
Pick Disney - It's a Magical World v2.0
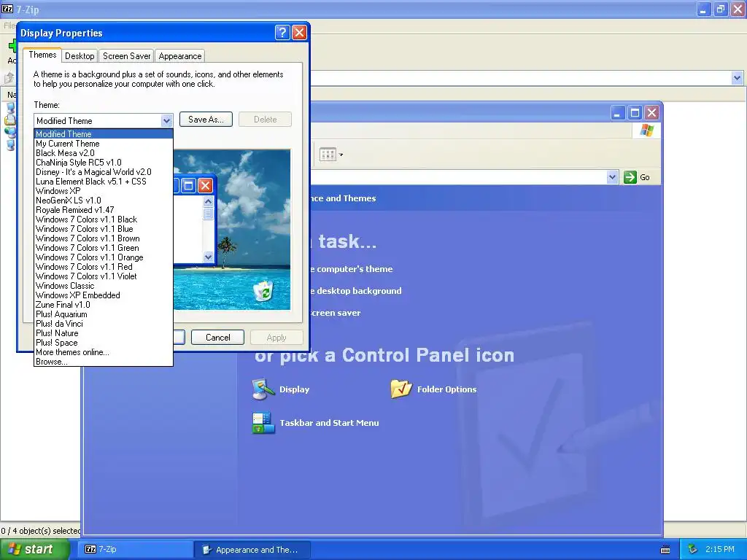104,172
